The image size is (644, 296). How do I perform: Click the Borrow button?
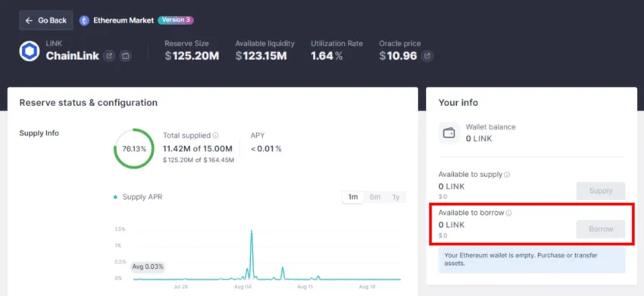[601, 229]
